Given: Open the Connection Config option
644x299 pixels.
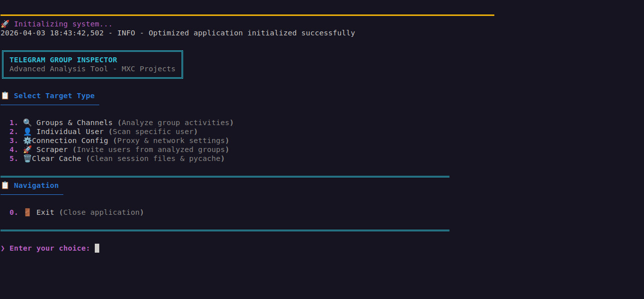Looking at the screenshot, I should (70, 141).
